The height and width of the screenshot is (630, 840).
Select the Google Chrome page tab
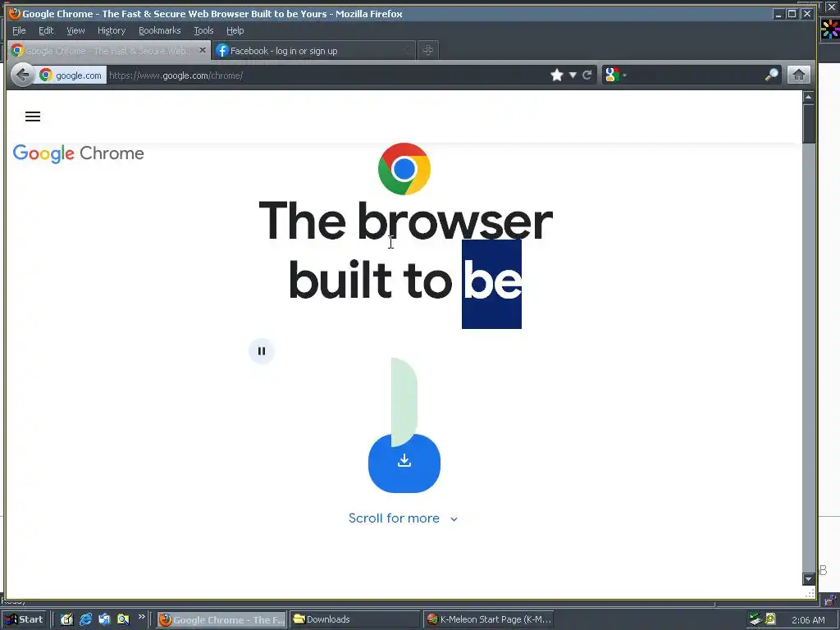click(x=109, y=51)
